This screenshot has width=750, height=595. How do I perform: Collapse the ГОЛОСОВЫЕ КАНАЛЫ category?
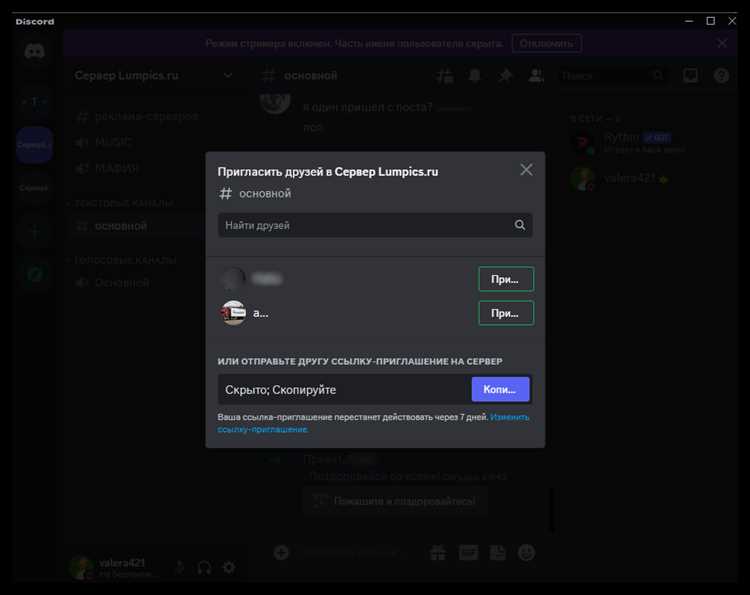(x=122, y=260)
